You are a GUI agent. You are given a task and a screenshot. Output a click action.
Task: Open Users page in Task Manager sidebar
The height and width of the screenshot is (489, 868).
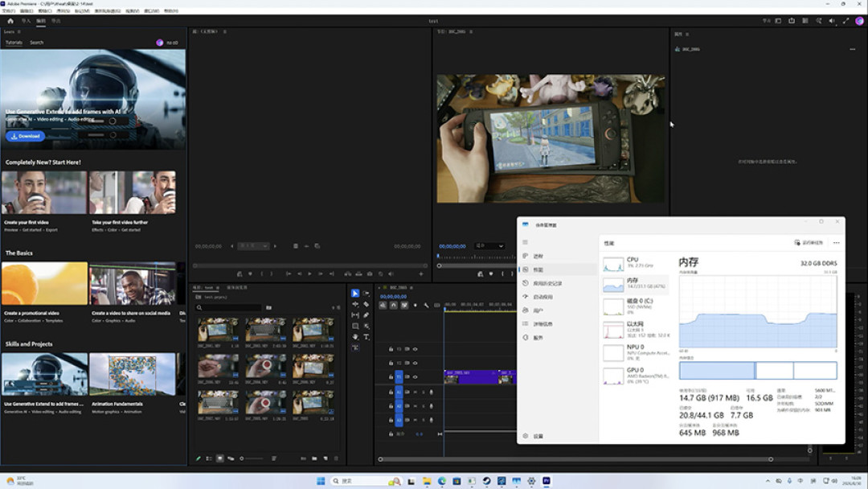point(559,310)
